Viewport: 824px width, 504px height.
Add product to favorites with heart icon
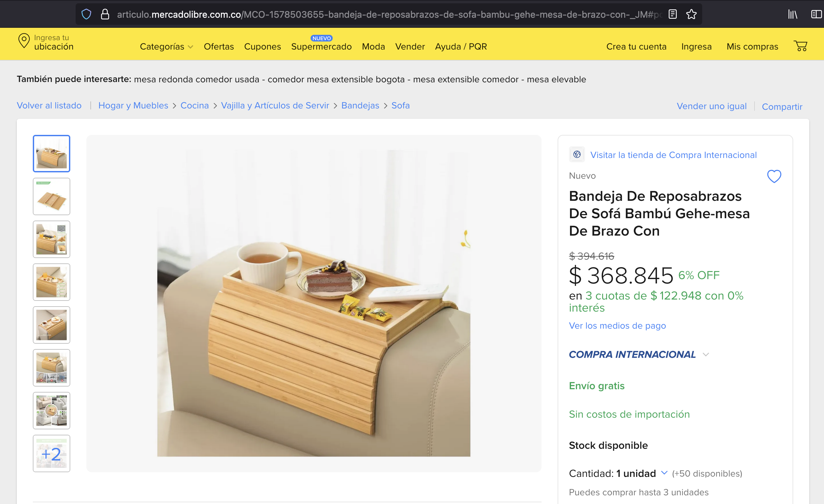pyautogui.click(x=774, y=176)
